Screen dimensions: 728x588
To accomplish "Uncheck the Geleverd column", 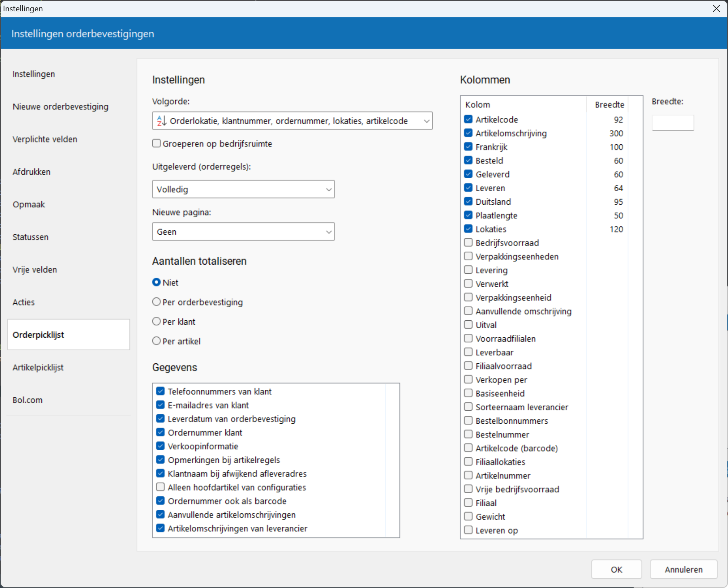I will tap(468, 174).
